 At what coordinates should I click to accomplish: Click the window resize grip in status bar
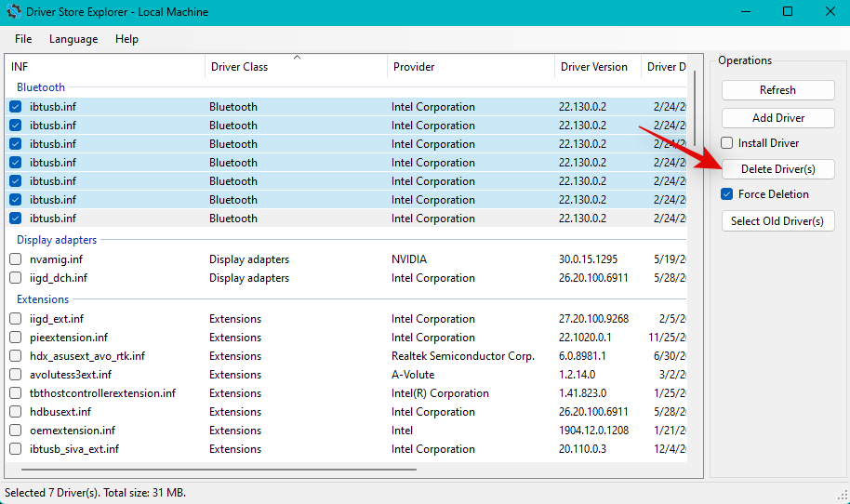click(843, 496)
